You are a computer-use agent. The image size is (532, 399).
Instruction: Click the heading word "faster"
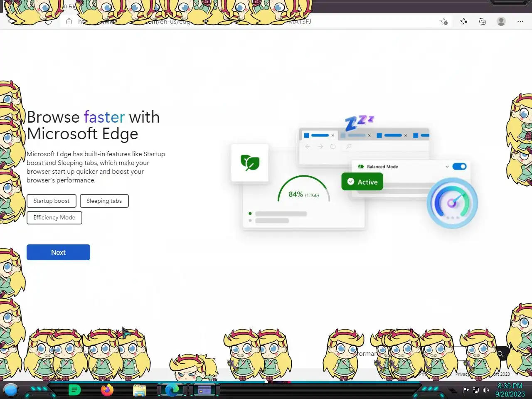104,117
